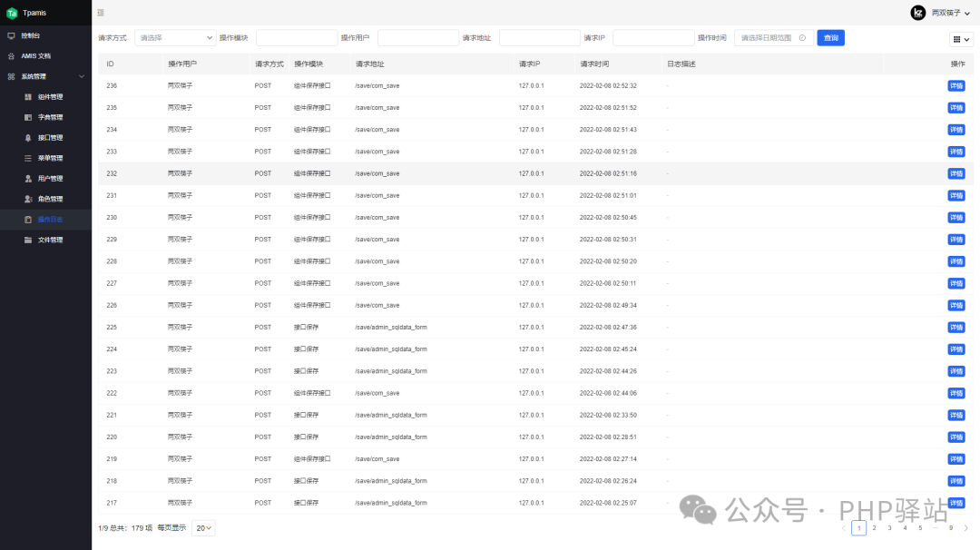Select 字典管理 menu item
This screenshot has width=980, height=550.
pyautogui.click(x=50, y=117)
